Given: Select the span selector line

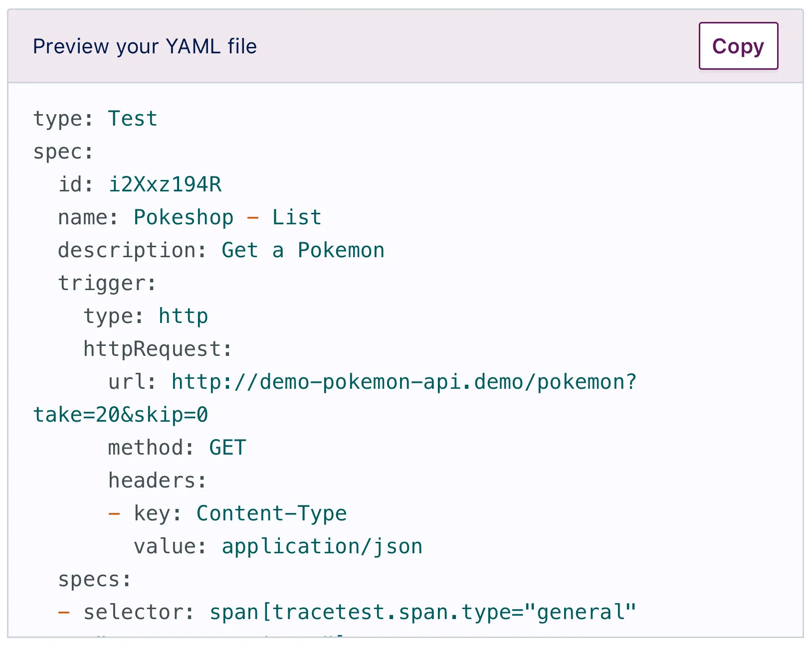Looking at the screenshot, I should click(x=349, y=612).
